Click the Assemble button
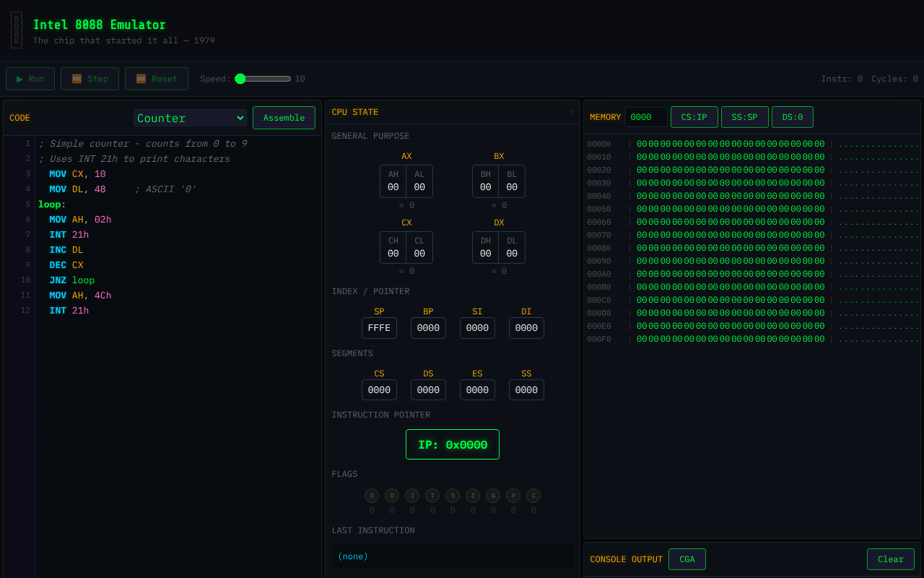The image size is (924, 578). coord(284,118)
